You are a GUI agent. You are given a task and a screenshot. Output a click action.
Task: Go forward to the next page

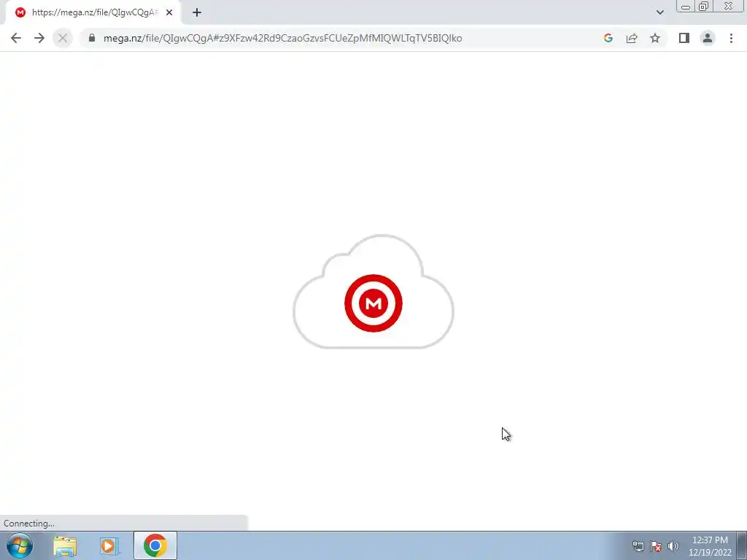(x=39, y=38)
